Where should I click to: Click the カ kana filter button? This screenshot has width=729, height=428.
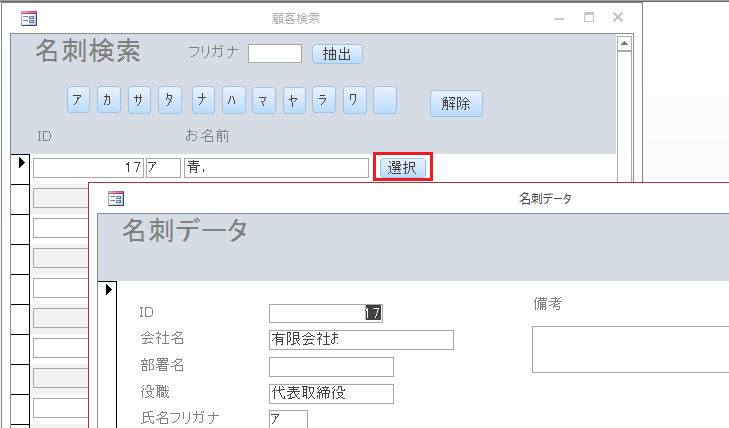(110, 100)
